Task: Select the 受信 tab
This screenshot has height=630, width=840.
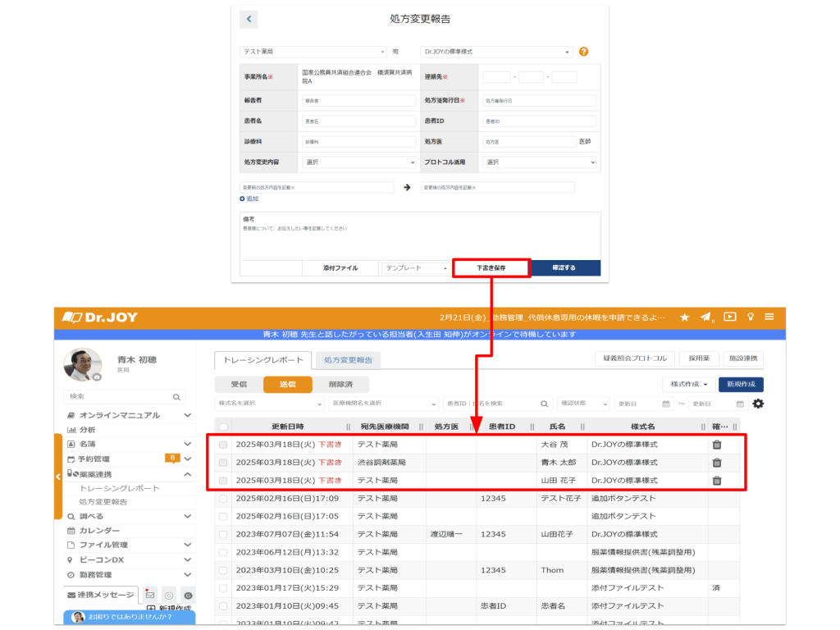Action: coord(238,384)
